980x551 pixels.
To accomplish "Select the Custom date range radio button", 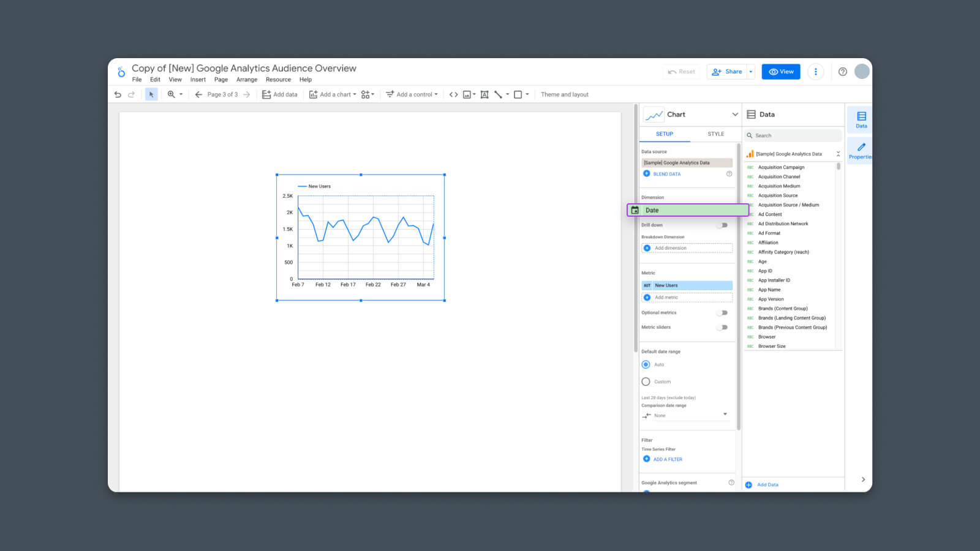I will [646, 381].
